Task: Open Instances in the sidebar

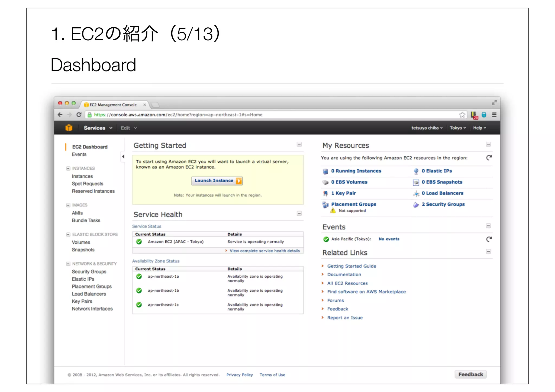Action: coord(82,176)
